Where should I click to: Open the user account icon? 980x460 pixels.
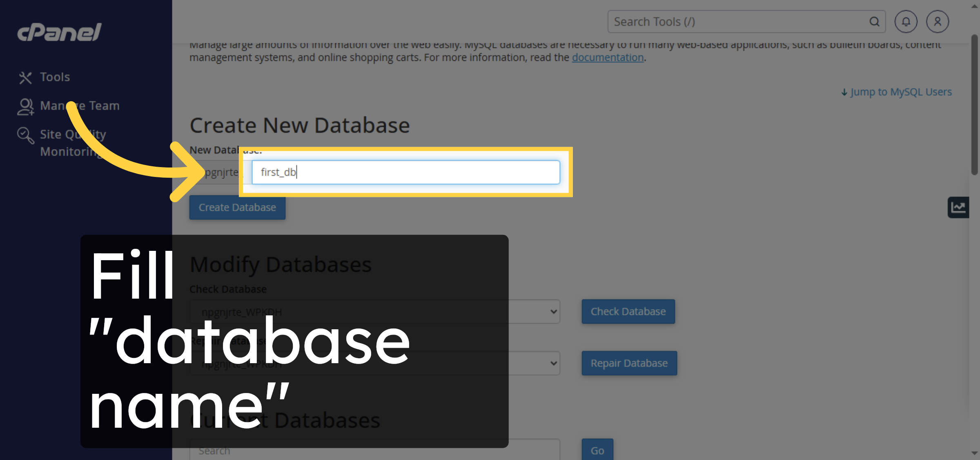(938, 22)
